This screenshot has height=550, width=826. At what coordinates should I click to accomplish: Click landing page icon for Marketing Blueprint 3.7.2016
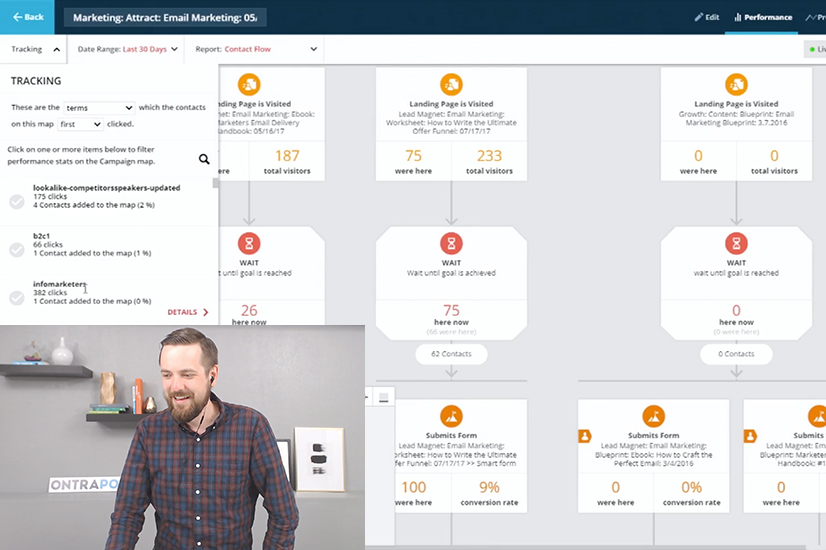coord(736,84)
